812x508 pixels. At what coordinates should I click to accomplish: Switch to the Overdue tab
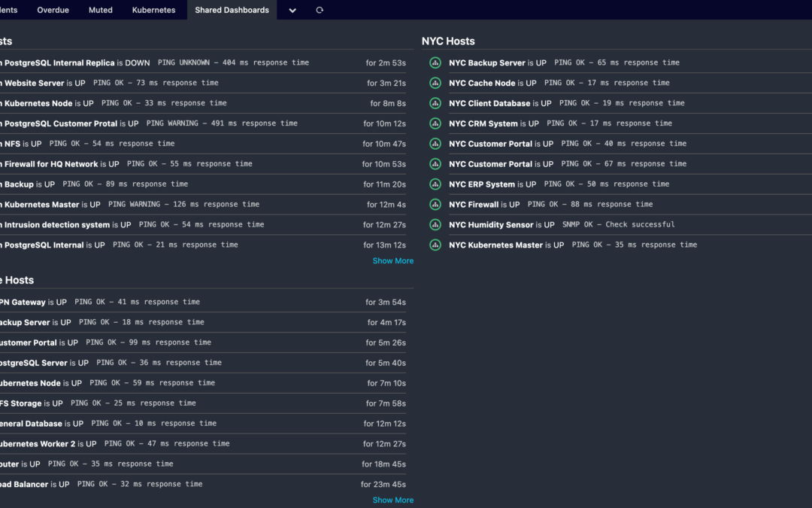point(53,10)
